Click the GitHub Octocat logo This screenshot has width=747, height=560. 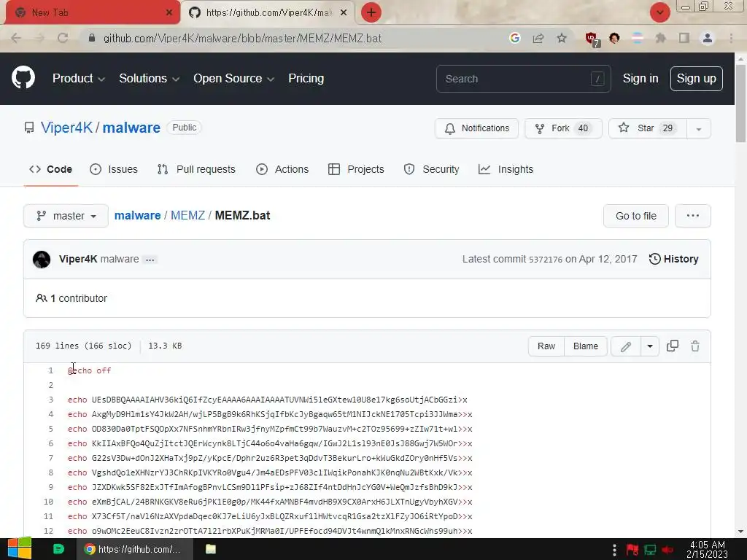pos(23,77)
